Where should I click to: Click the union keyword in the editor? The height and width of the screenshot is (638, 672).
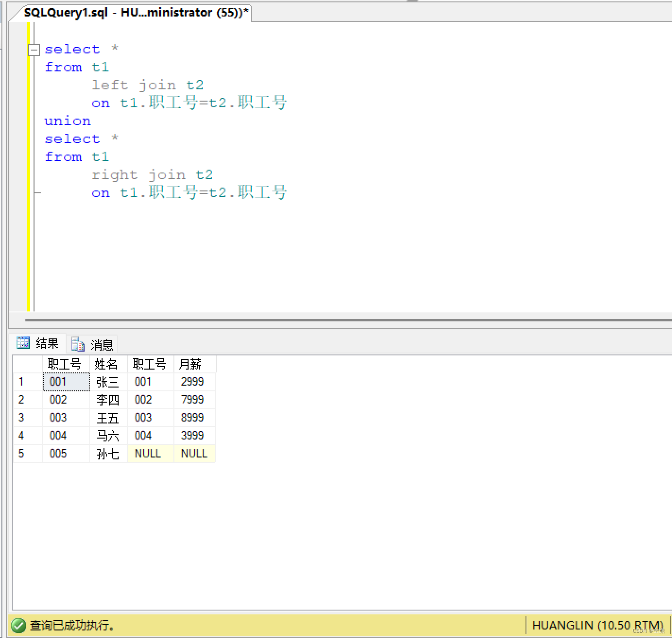click(x=68, y=121)
